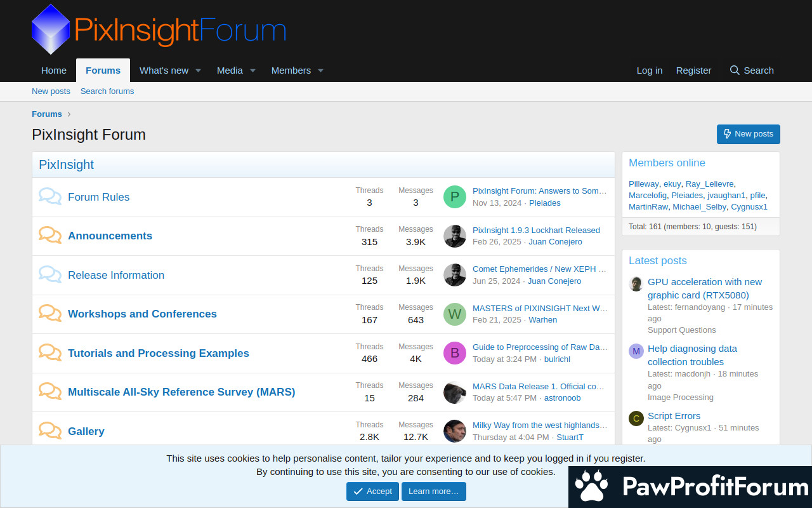The height and width of the screenshot is (508, 812).
Task: Open Pleiades green P avatar
Action: [x=455, y=197]
